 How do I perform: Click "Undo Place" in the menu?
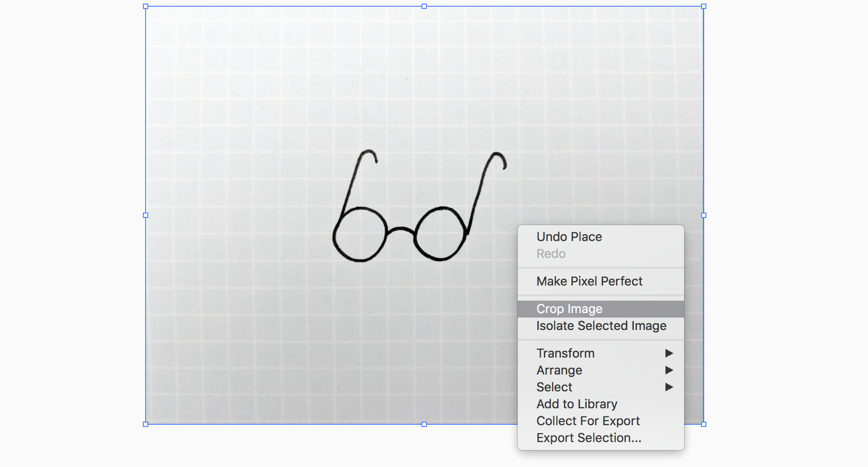click(x=569, y=237)
